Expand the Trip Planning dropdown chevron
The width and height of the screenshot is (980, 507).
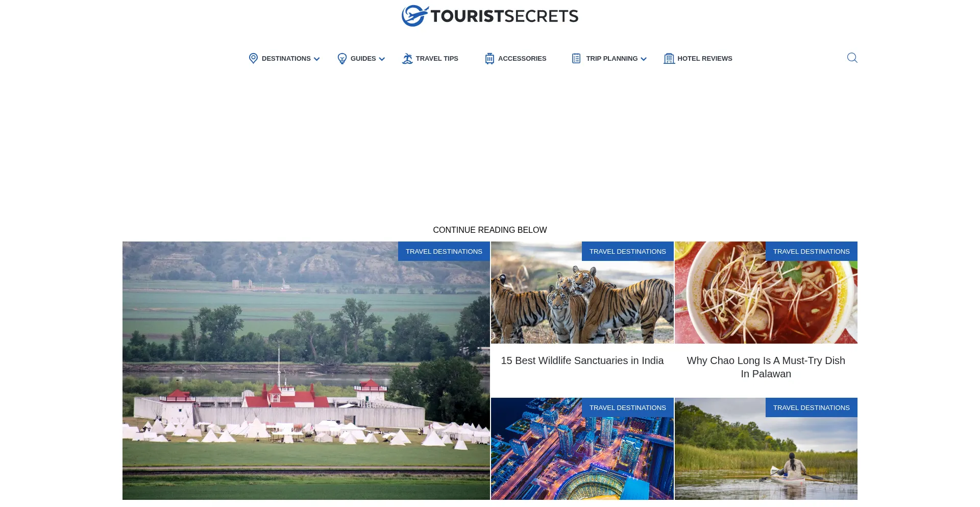point(644,59)
